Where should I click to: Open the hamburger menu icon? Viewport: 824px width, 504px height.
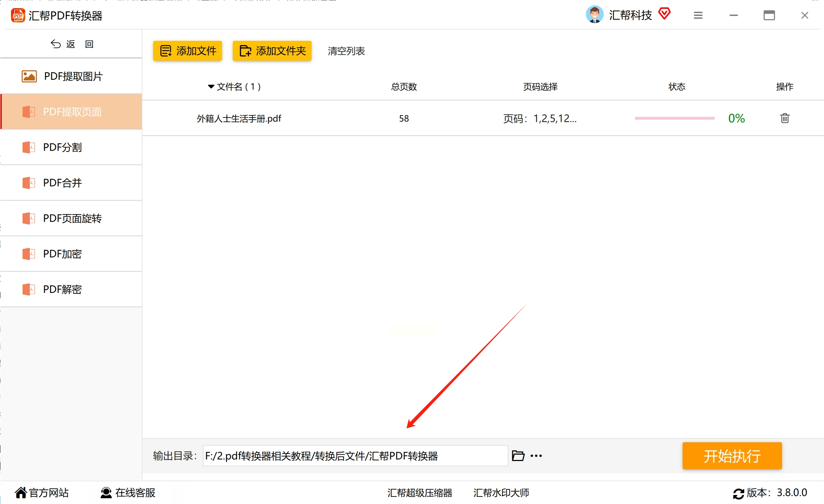pos(698,15)
